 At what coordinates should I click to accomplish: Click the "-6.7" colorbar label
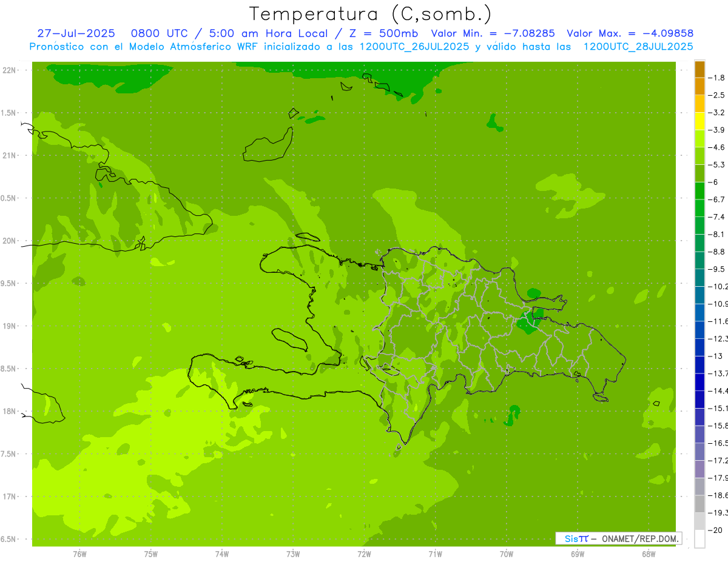(x=717, y=199)
